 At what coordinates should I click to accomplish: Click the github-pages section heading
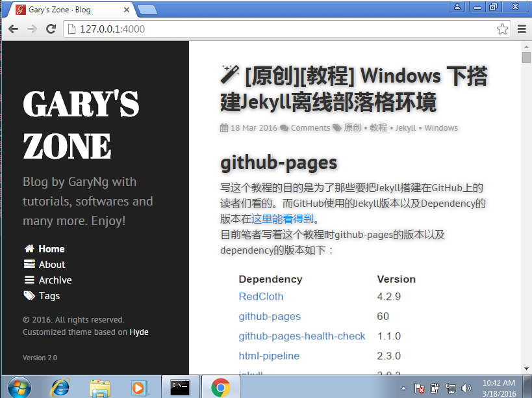click(279, 163)
